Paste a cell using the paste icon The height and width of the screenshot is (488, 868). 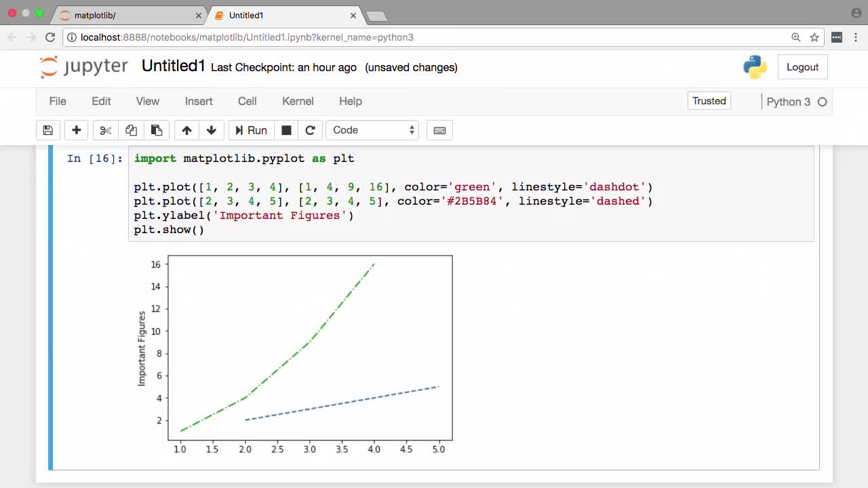pyautogui.click(x=157, y=130)
